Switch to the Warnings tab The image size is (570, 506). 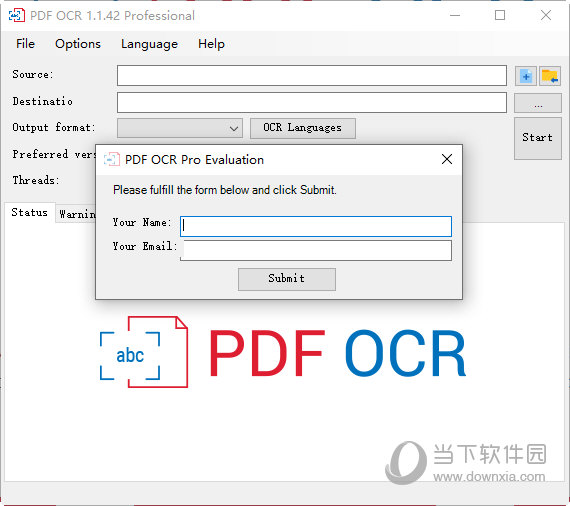tap(77, 214)
